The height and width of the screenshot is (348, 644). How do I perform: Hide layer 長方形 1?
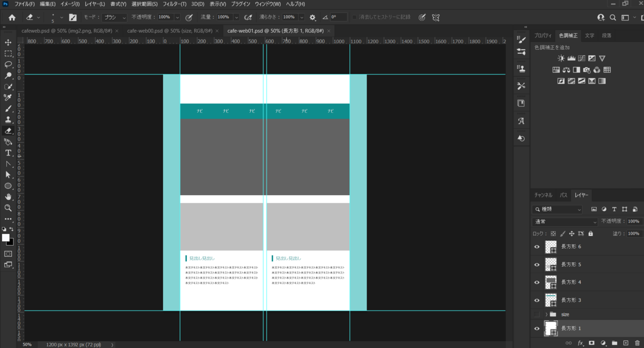click(537, 329)
